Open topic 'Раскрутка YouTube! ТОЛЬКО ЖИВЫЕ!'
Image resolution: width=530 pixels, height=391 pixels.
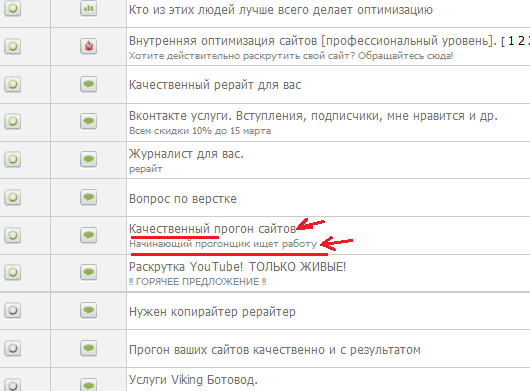(x=238, y=267)
